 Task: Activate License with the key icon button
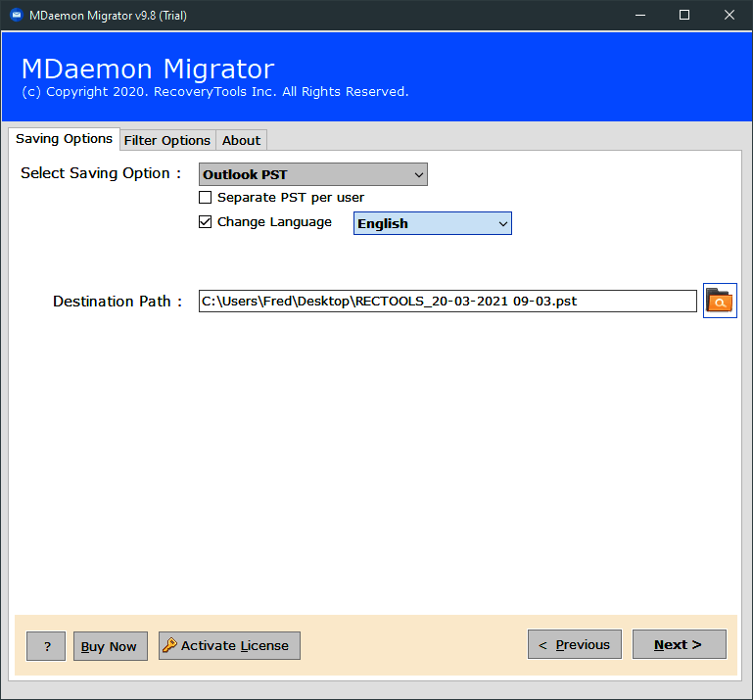tap(229, 645)
